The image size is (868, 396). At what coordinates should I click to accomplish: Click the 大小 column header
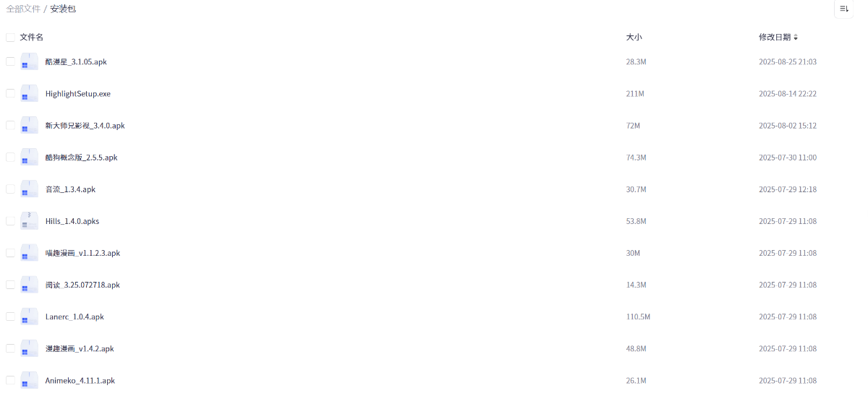click(634, 37)
